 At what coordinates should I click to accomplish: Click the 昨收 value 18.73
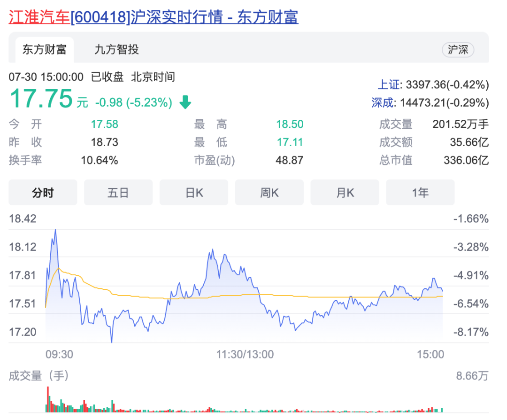point(104,142)
